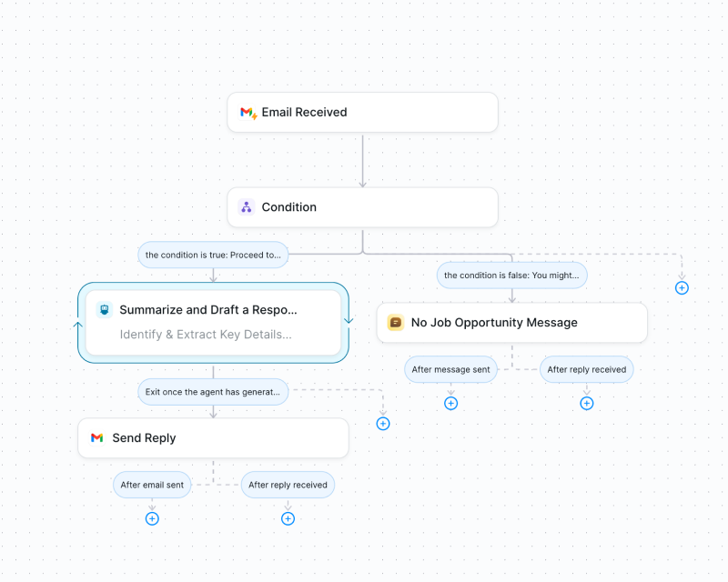The height and width of the screenshot is (582, 728).
Task: Select the 'condition is false' branch label
Action: point(511,276)
